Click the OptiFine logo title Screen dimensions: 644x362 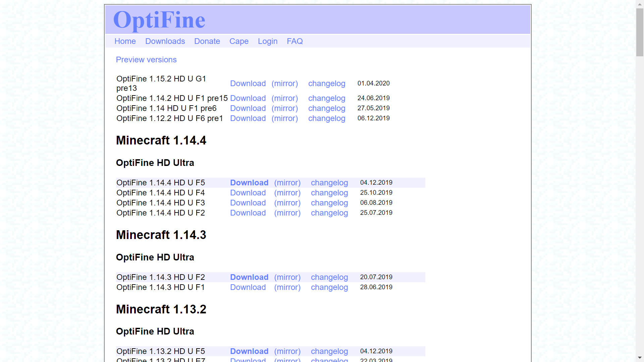[x=159, y=20]
